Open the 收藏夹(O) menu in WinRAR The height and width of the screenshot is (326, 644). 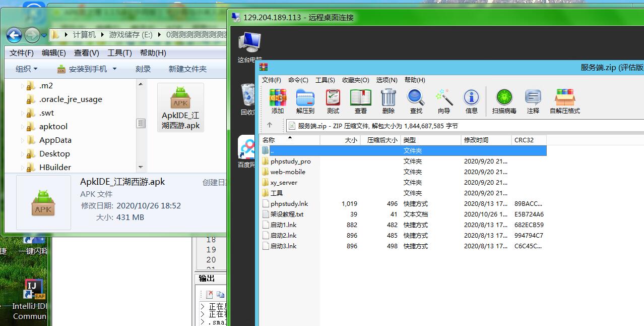tap(355, 80)
